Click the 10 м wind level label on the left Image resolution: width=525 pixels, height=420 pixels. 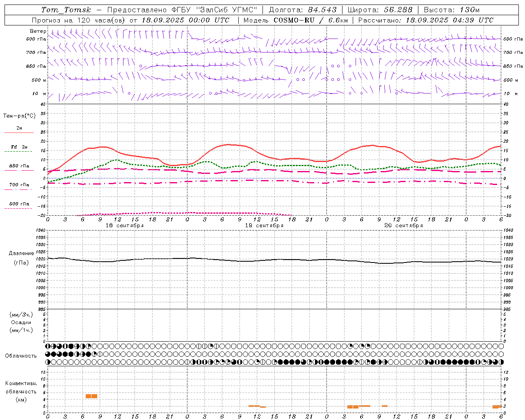(39, 94)
